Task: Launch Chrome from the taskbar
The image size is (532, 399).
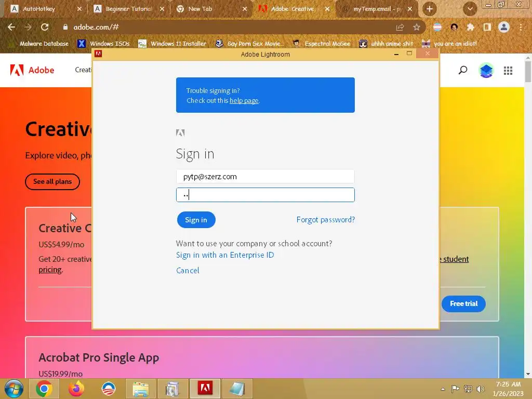Action: click(44, 389)
